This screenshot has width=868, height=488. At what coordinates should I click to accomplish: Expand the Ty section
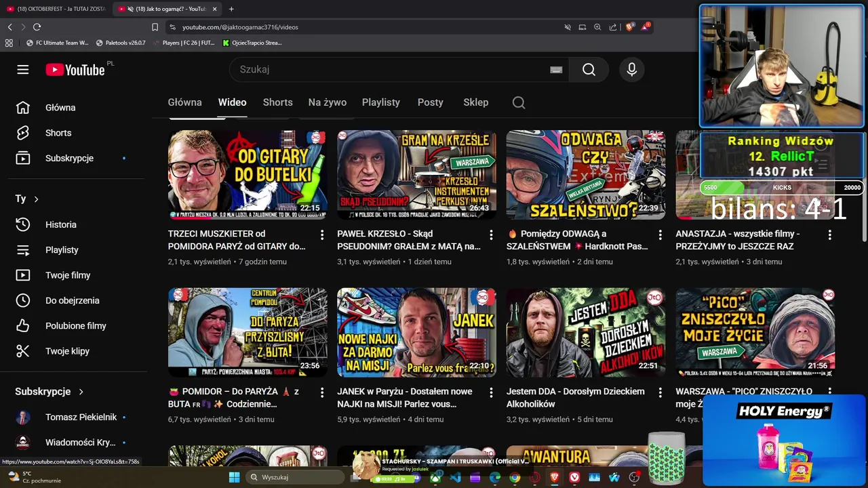(x=27, y=199)
